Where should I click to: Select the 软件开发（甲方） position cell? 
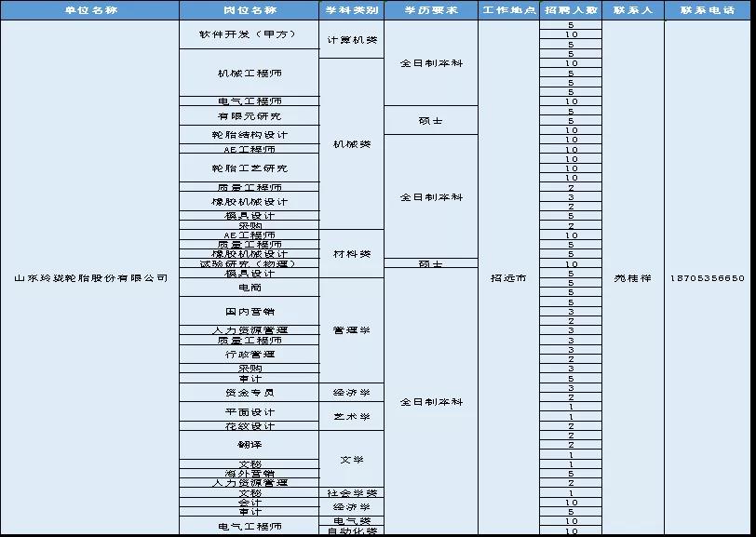pos(250,34)
